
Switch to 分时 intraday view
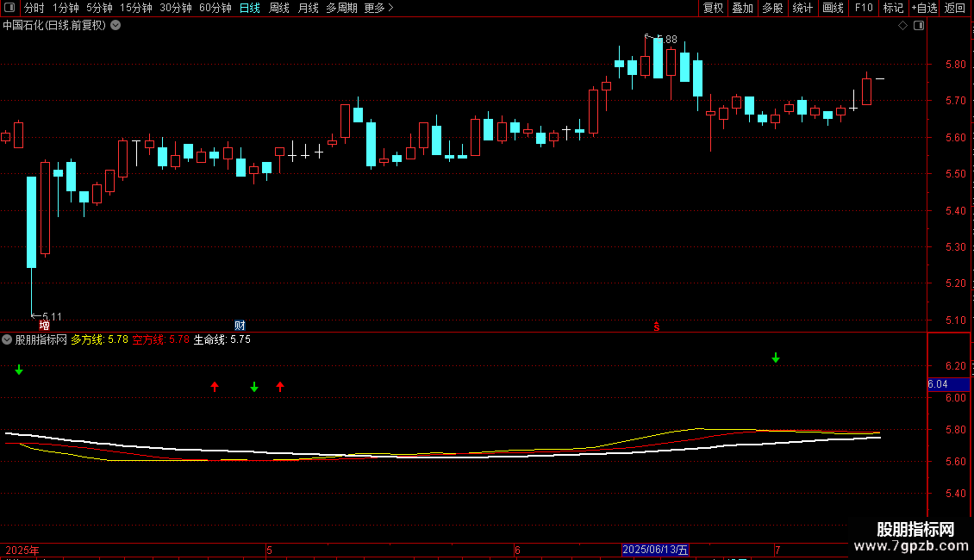[34, 8]
